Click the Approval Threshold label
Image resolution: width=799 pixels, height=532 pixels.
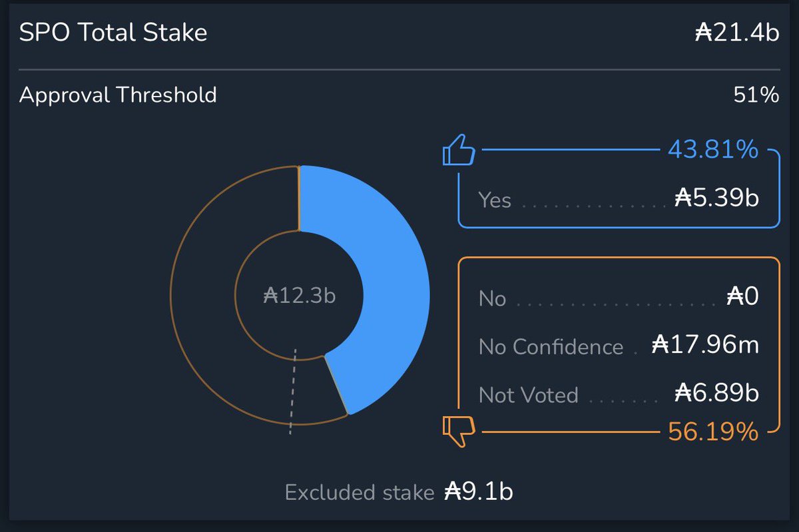pos(118,95)
